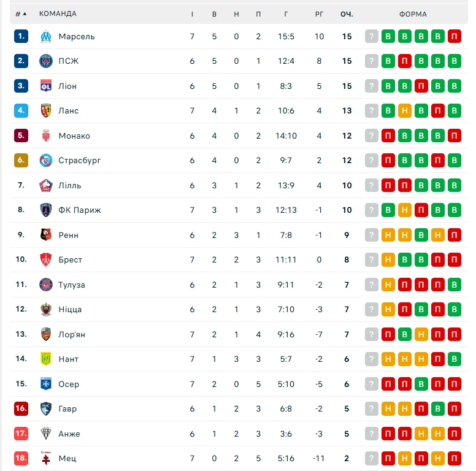Sort standings by ОЧ. points column
This screenshot has width=476, height=471.
[347, 14]
